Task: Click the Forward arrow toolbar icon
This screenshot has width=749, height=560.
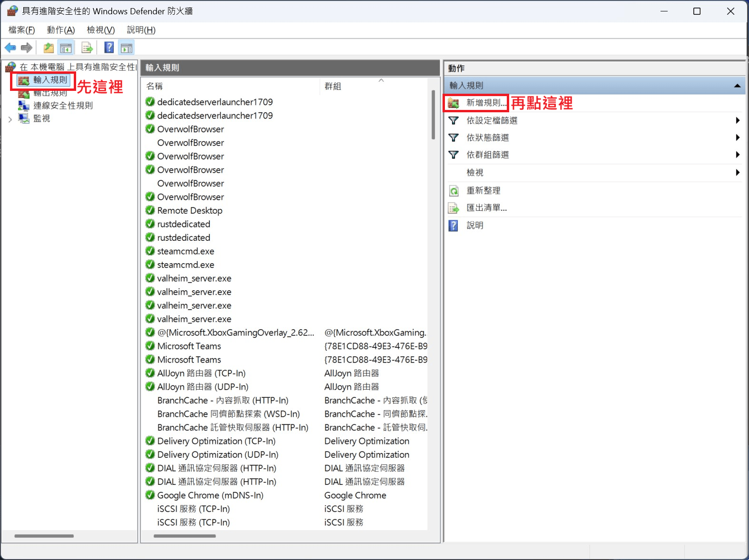Action: click(x=27, y=48)
